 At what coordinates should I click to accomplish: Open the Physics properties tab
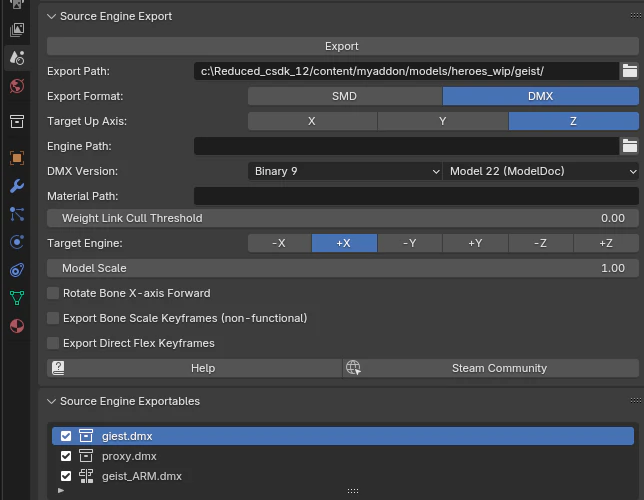point(16,242)
